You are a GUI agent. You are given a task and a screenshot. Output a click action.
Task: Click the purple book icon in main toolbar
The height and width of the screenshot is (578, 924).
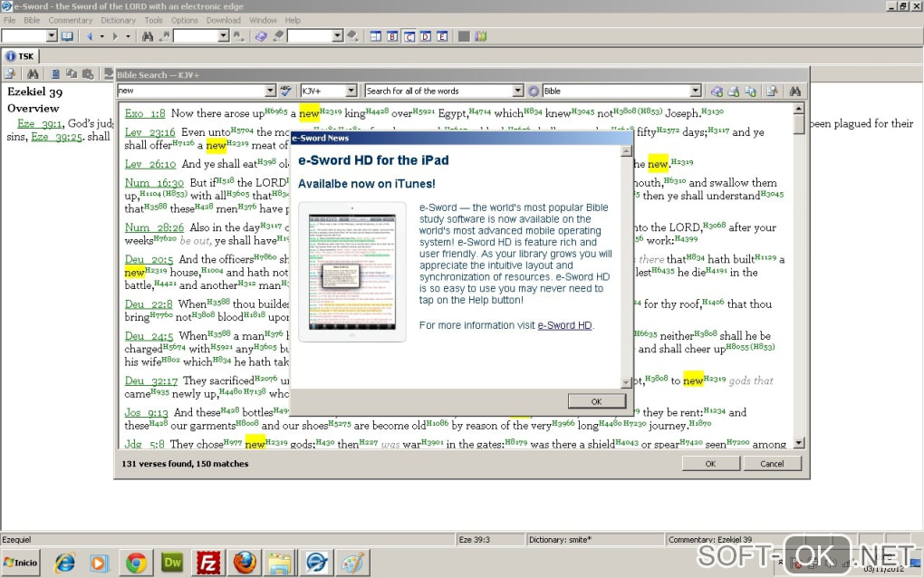coord(261,36)
